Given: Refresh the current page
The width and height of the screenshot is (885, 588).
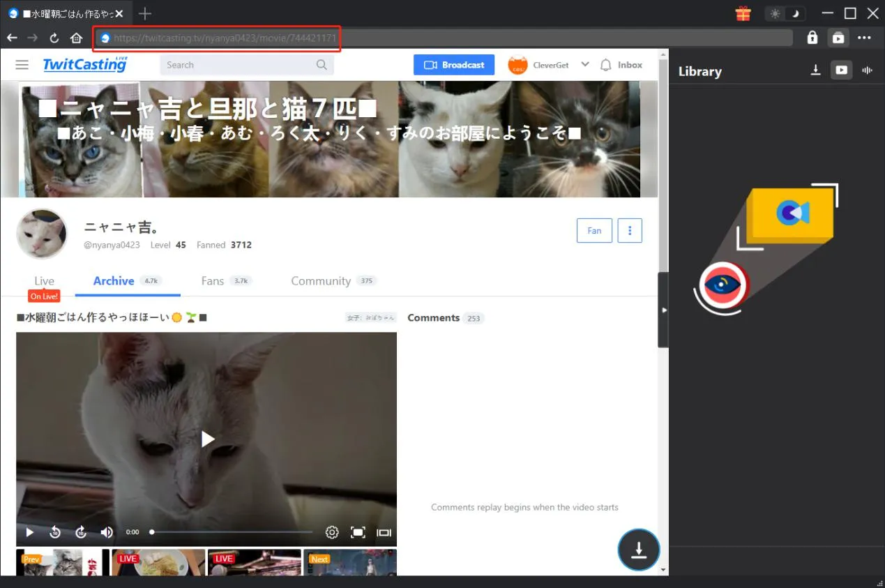Looking at the screenshot, I should 54,38.
